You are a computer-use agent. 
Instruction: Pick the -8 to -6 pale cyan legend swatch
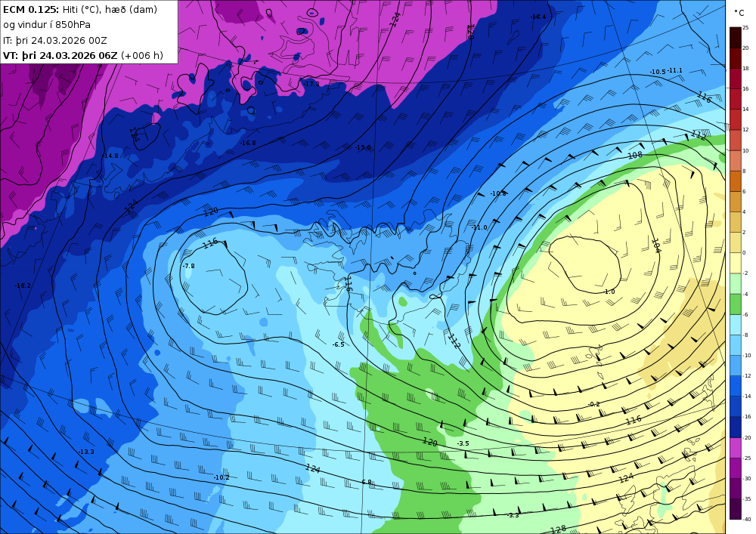[x=736, y=325]
